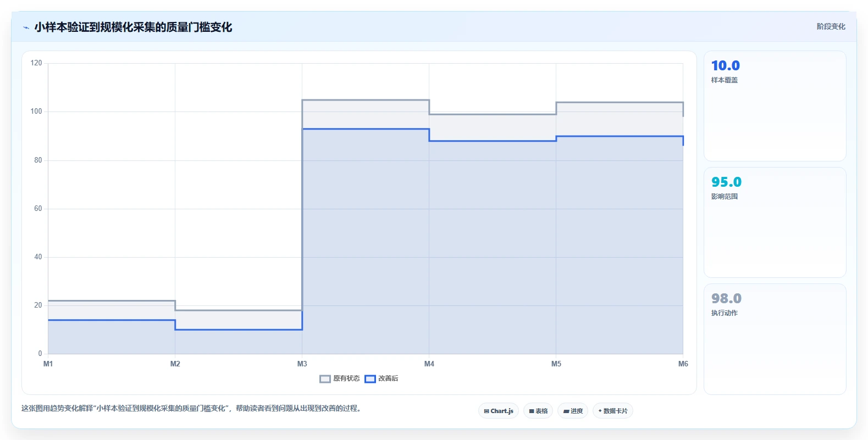Select the Chart.js tag
Image resolution: width=868 pixels, height=440 pixels.
[499, 411]
